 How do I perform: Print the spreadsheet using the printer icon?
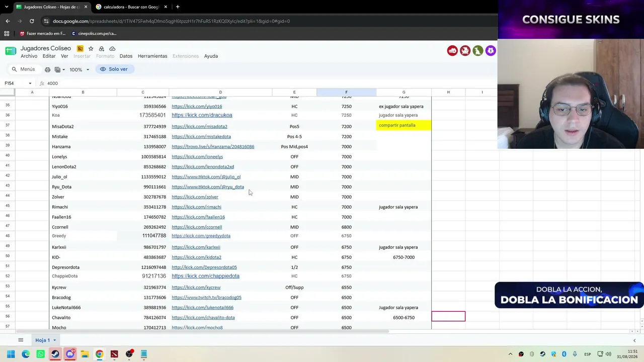[x=47, y=69]
